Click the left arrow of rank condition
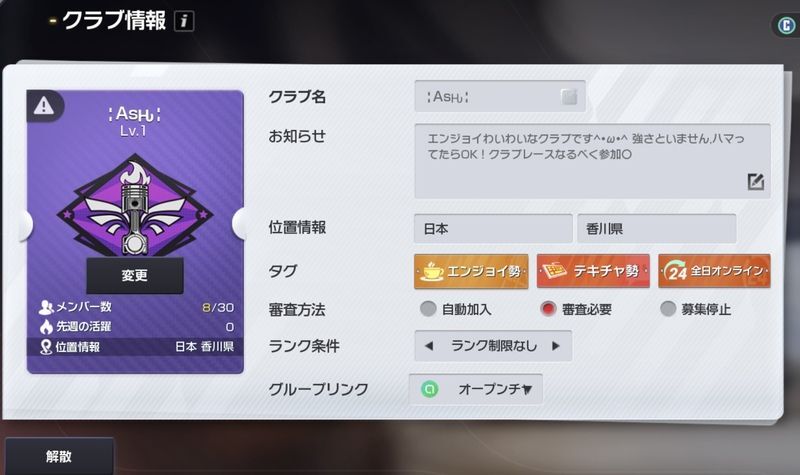This screenshot has height=475, width=800. (429, 346)
